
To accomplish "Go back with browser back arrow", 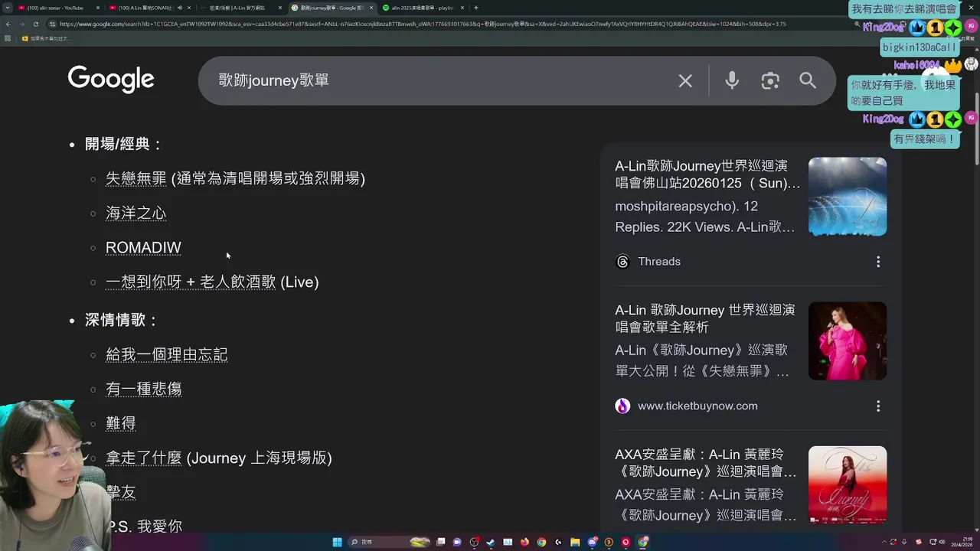I will click(8, 24).
